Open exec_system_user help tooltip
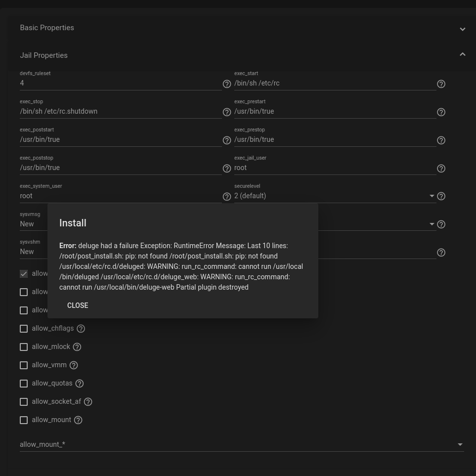This screenshot has height=476, width=476. point(227,197)
